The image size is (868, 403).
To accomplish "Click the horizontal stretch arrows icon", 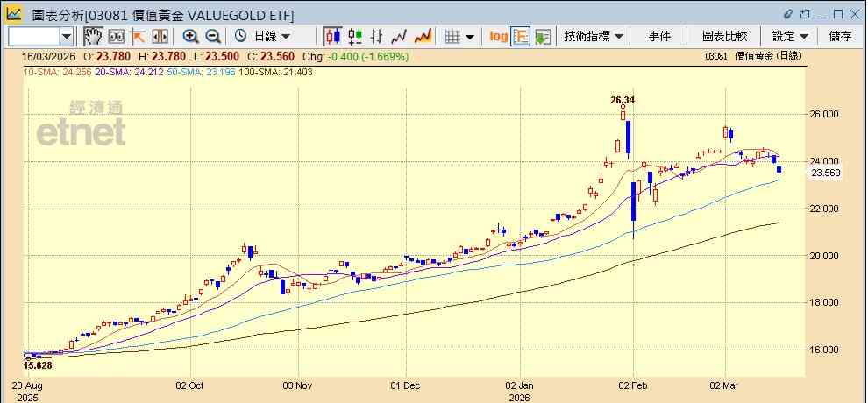I will pos(160,37).
